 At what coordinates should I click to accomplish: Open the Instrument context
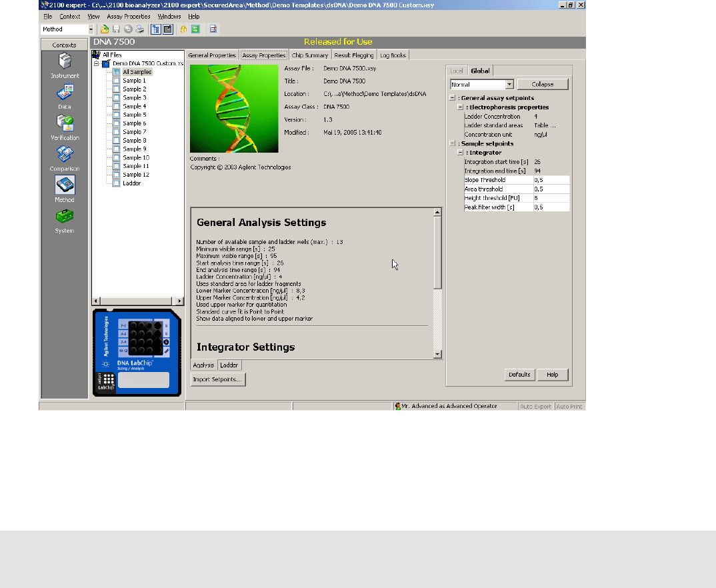point(65,66)
